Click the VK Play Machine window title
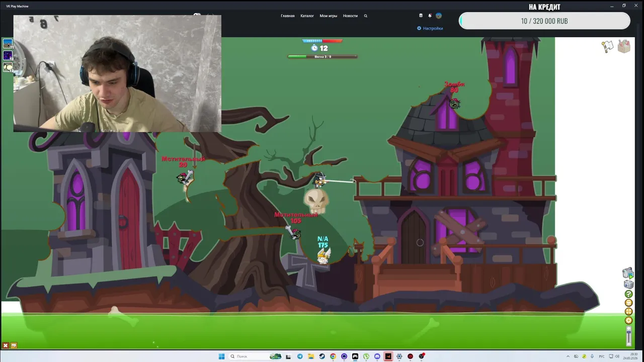 (x=17, y=6)
